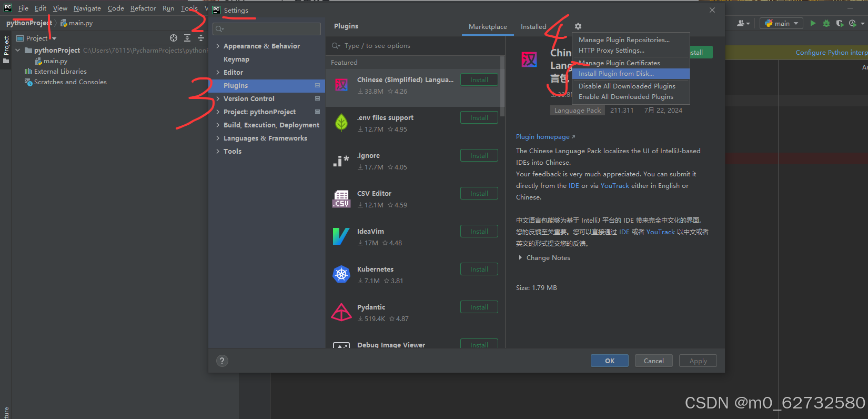Viewport: 868px width, 419px height.
Task: Click the Kubernetes plugin icon
Action: click(x=341, y=275)
